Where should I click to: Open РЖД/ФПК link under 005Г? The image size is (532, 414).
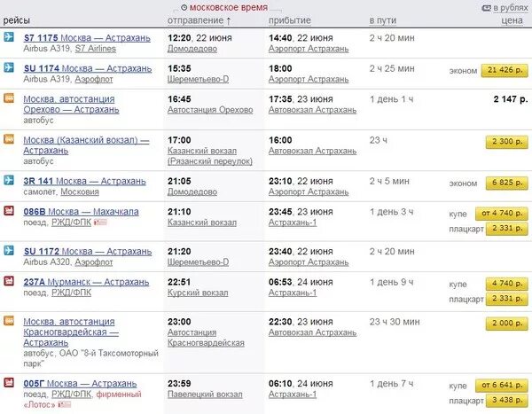(71, 394)
